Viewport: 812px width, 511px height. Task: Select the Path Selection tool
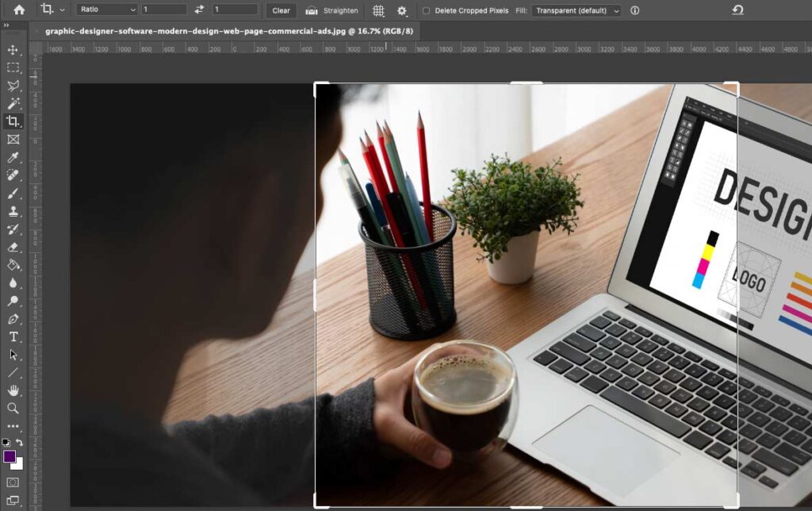click(x=13, y=355)
